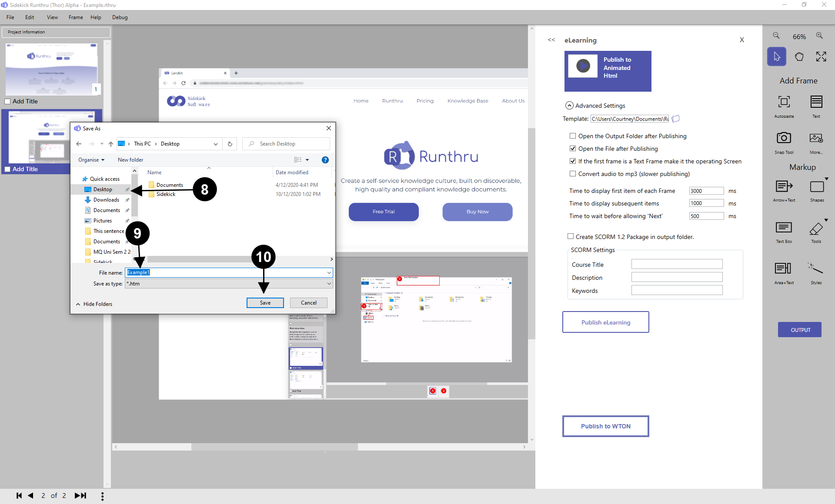Open recent locations dropdown arrow

coord(102,144)
